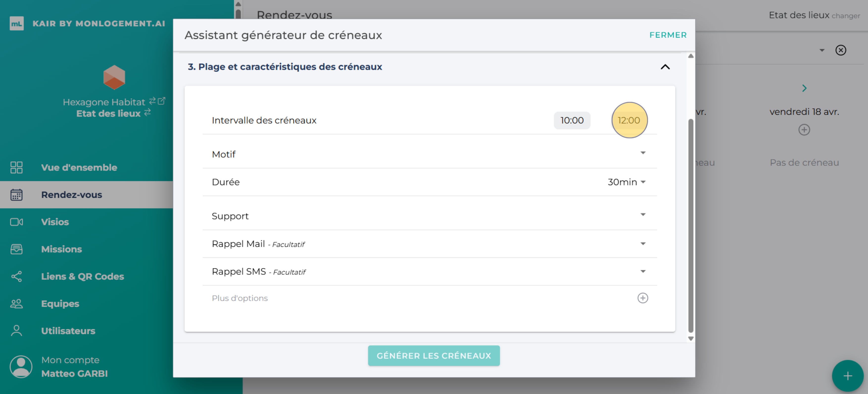Change the Durée from 30min
This screenshot has height=394, width=868.
point(626,182)
